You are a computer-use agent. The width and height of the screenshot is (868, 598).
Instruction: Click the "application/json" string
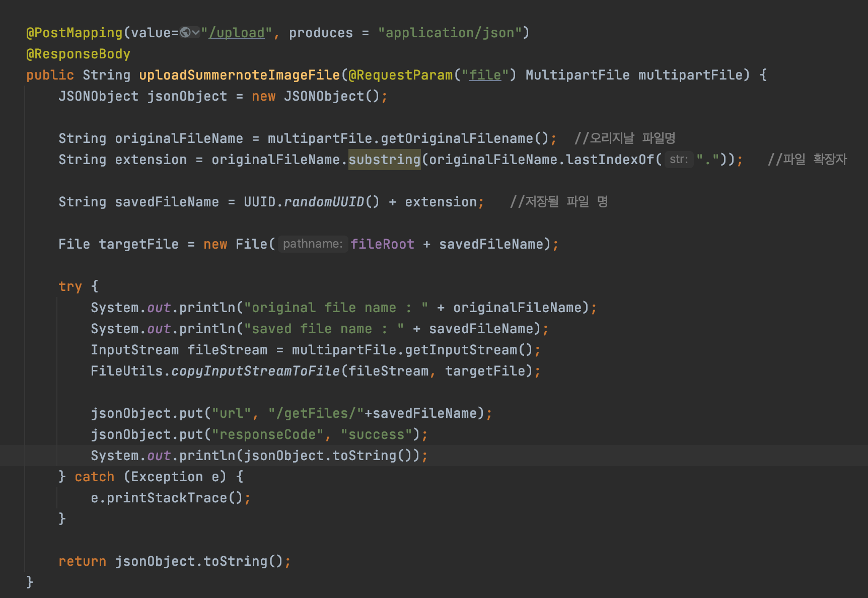(x=450, y=33)
